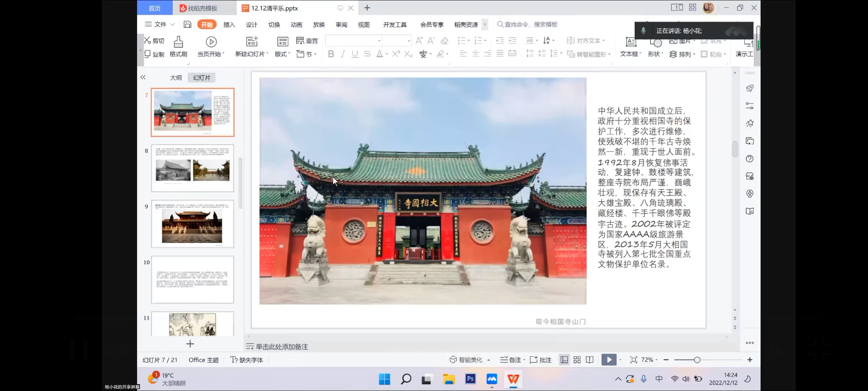Click the help question mark sidebar icon

pyautogui.click(x=750, y=159)
